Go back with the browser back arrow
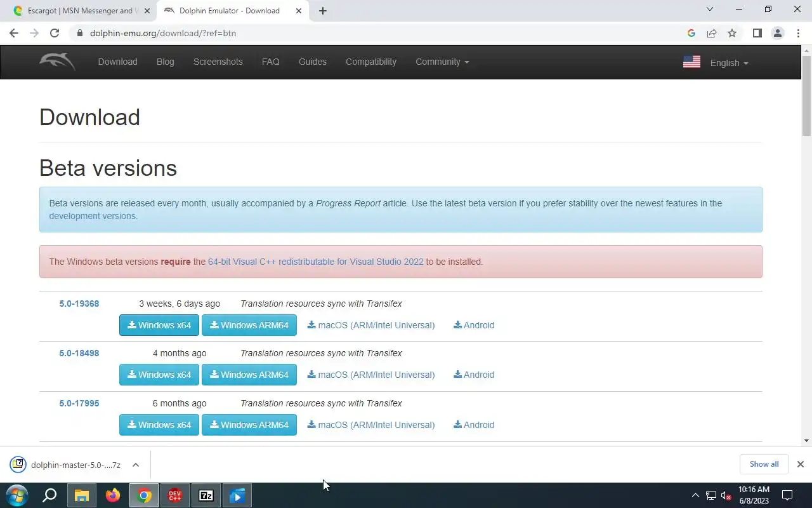 14,33
